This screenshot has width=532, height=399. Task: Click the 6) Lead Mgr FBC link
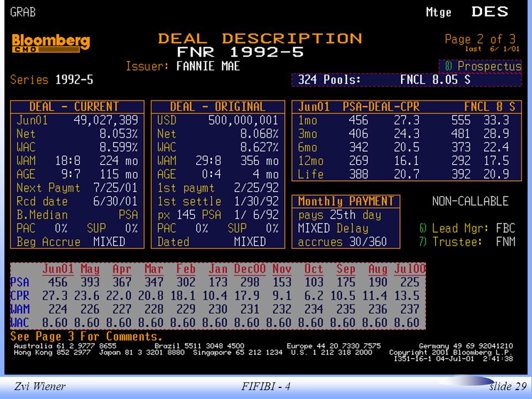(467, 228)
